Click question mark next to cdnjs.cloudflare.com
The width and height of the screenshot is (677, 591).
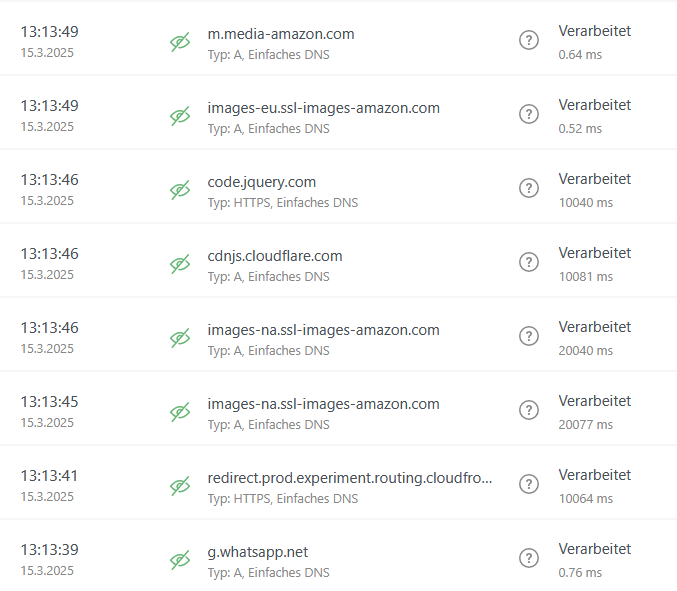point(528,262)
